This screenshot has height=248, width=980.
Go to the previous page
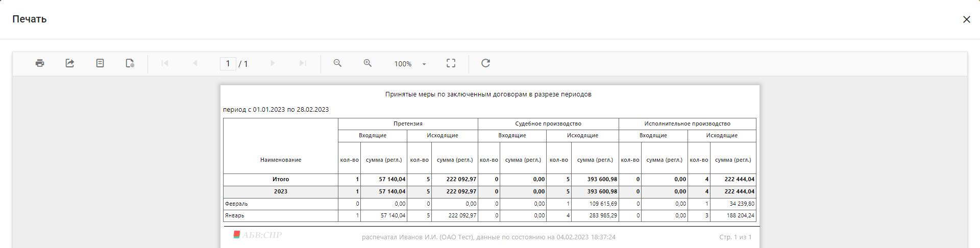[x=195, y=63]
